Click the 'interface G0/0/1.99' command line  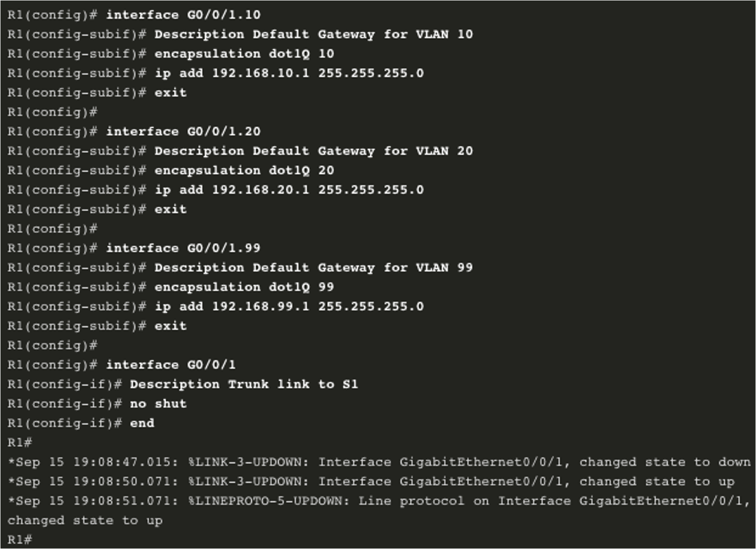183,248
